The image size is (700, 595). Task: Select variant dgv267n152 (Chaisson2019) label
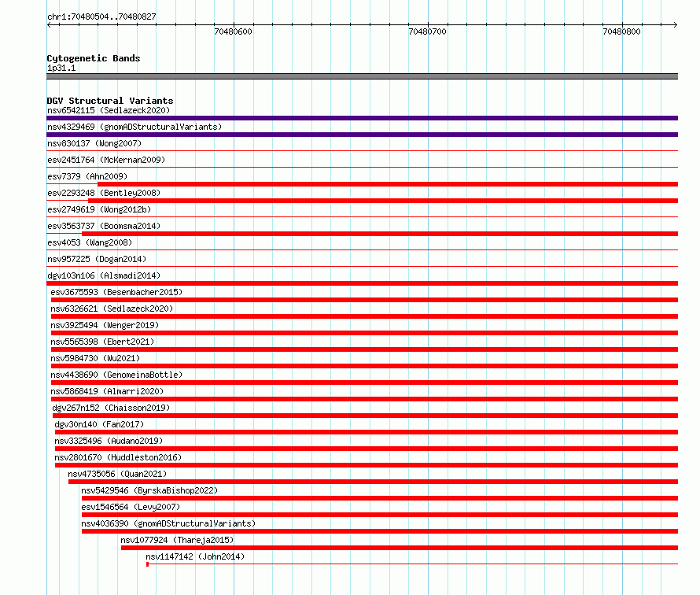tap(111, 408)
